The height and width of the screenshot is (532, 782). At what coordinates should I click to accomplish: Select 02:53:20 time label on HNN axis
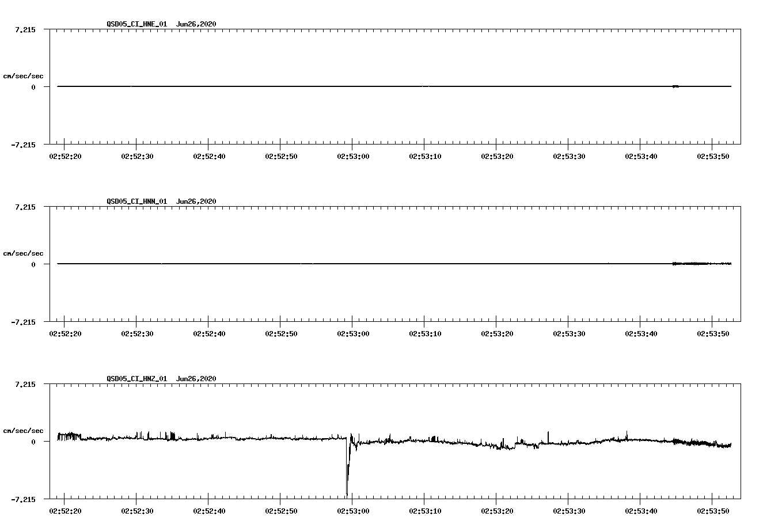click(x=497, y=334)
